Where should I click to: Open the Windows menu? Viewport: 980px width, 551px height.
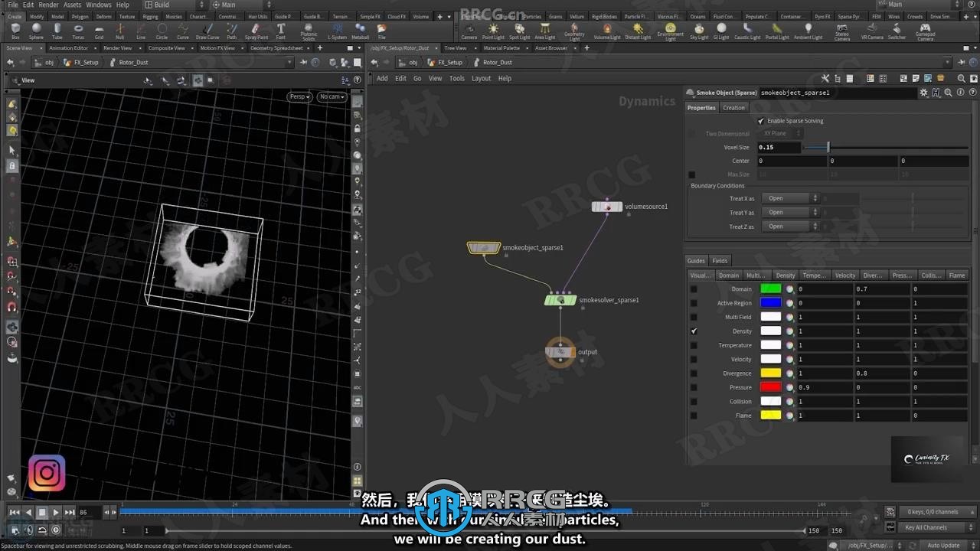point(98,5)
